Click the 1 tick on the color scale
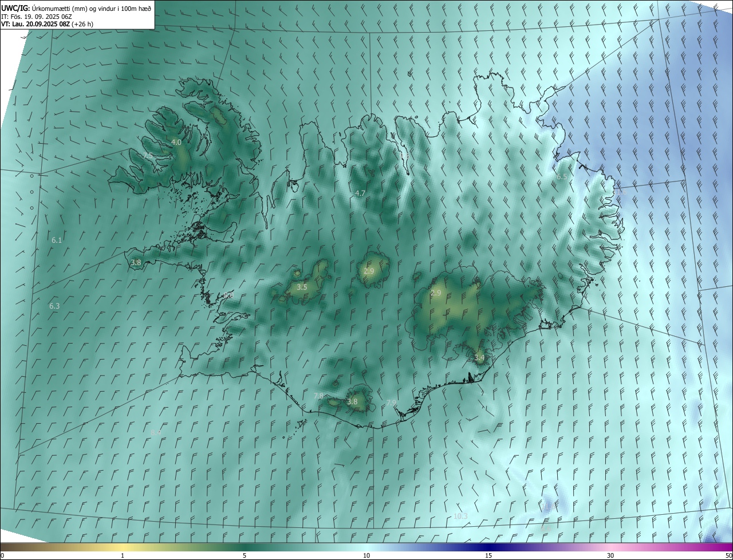The image size is (733, 560). pyautogui.click(x=123, y=556)
